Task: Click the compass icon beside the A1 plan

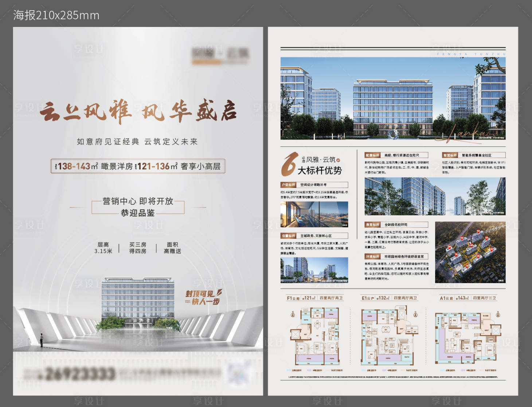Action: pos(498,314)
